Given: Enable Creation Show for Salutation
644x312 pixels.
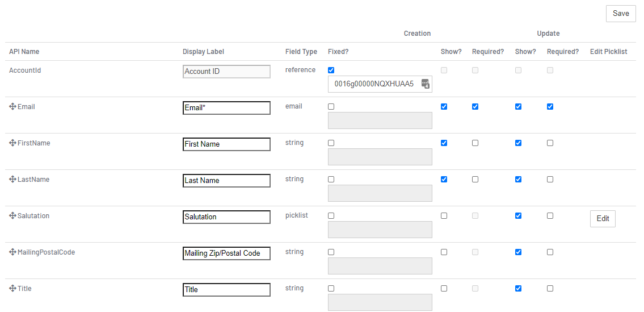Looking at the screenshot, I should (444, 216).
